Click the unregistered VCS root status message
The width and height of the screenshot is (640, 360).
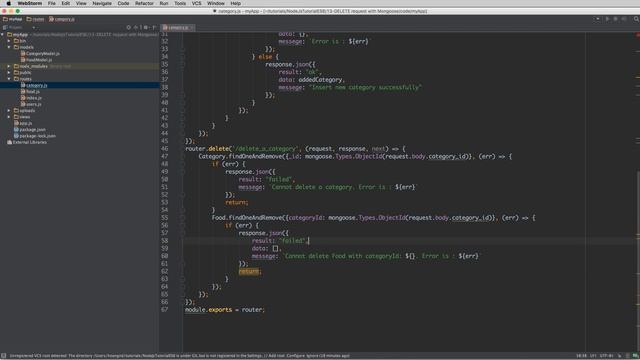(180, 356)
